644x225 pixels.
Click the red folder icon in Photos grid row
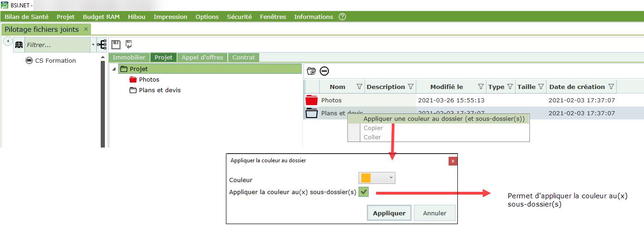coord(312,100)
